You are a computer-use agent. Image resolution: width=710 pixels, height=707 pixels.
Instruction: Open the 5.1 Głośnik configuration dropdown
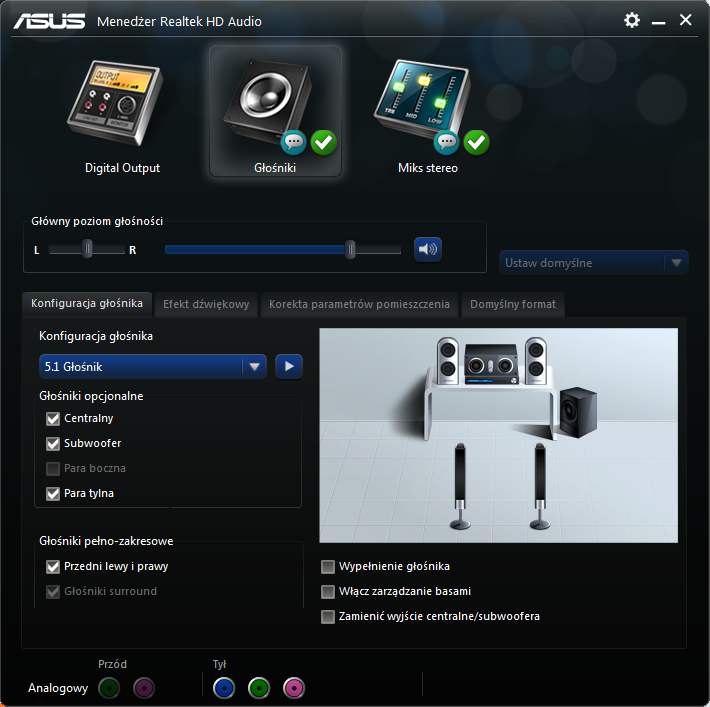click(153, 367)
